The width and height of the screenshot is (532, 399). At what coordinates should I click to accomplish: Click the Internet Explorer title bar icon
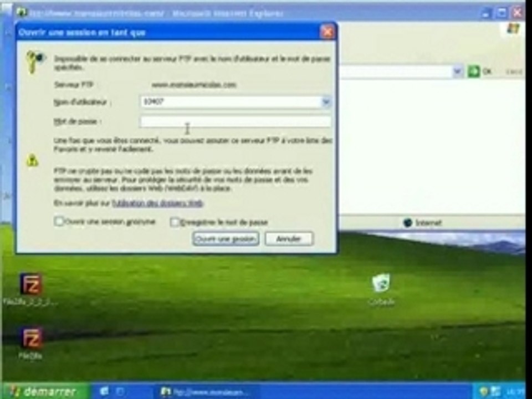[22, 13]
